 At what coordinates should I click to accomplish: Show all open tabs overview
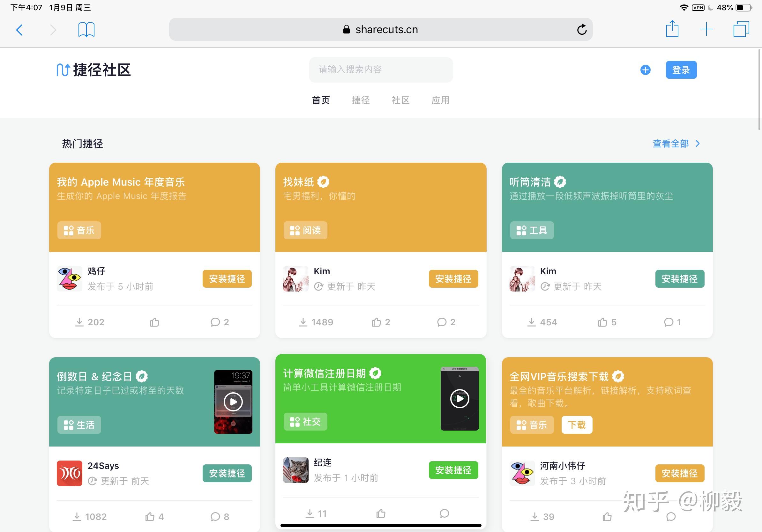(741, 30)
